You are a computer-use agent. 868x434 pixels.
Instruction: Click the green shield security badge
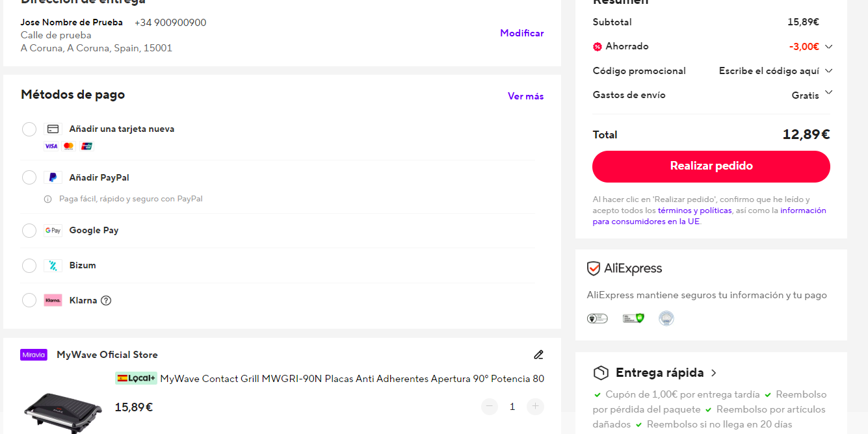(633, 318)
